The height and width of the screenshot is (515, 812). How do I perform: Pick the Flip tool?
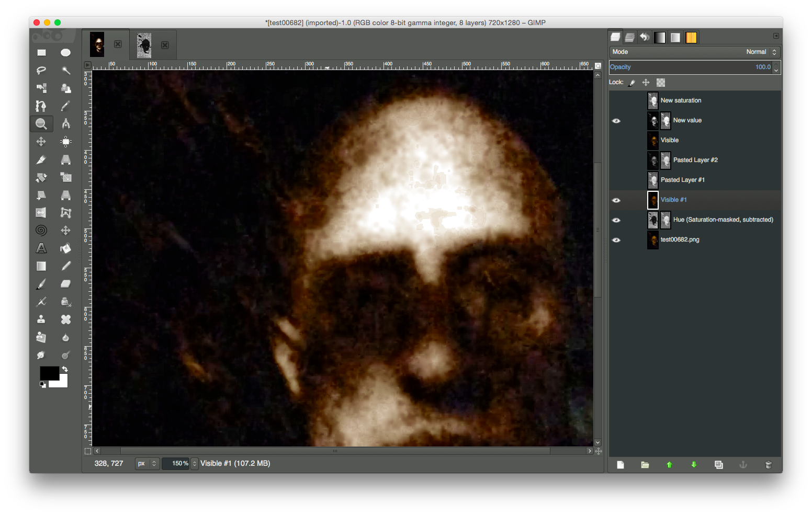tap(41, 213)
